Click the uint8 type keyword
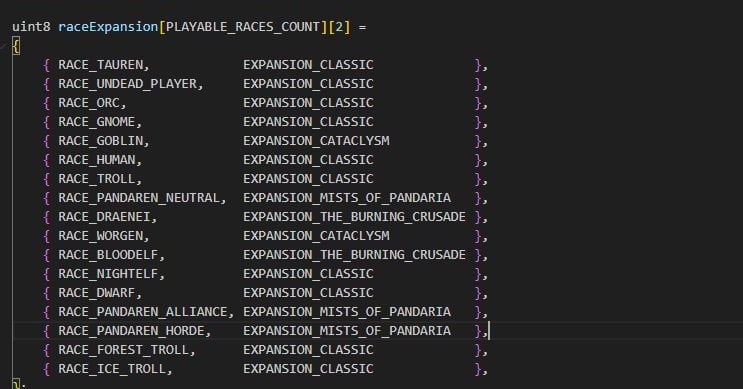Screen dimensions: 743x389 (x=31, y=27)
